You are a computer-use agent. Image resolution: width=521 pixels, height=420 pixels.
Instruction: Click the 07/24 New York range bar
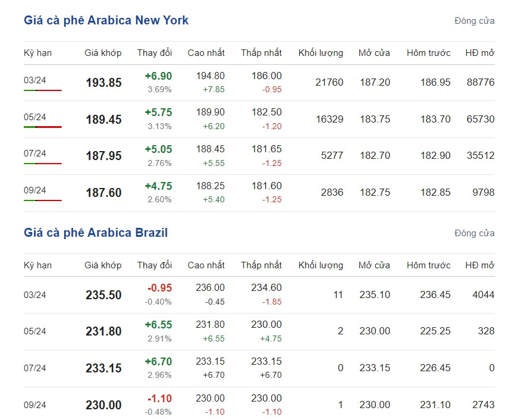tap(43, 164)
